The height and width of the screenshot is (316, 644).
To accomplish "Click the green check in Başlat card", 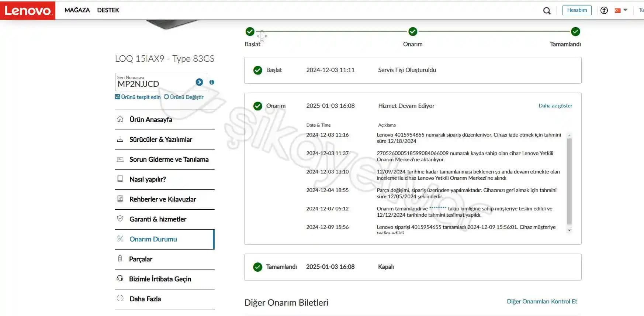I will click(x=258, y=70).
